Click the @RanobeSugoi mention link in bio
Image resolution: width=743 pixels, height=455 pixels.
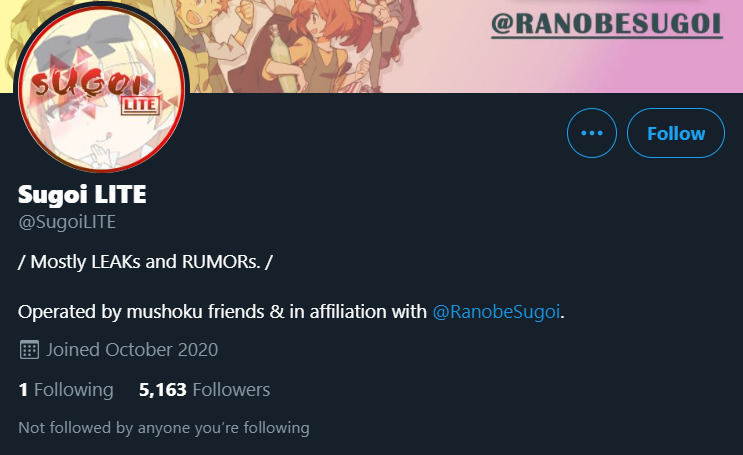(496, 312)
